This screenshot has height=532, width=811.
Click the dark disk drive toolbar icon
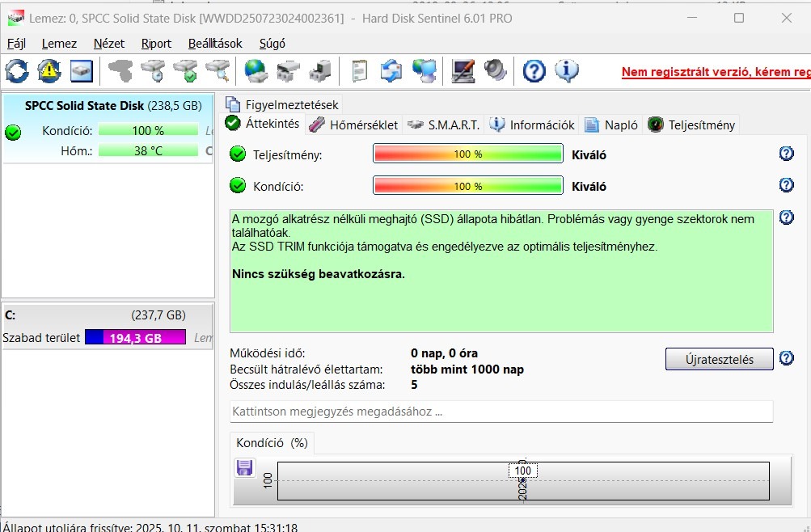288,71
